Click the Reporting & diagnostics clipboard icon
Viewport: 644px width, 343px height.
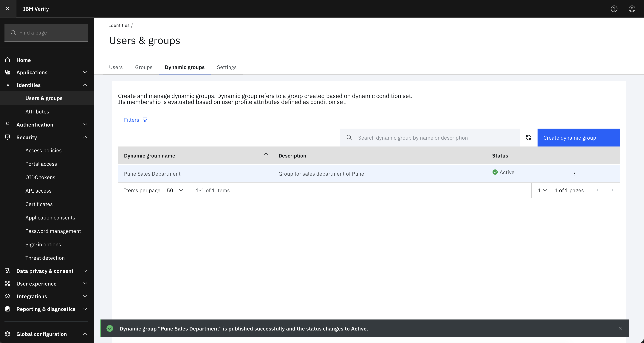pyautogui.click(x=7, y=309)
